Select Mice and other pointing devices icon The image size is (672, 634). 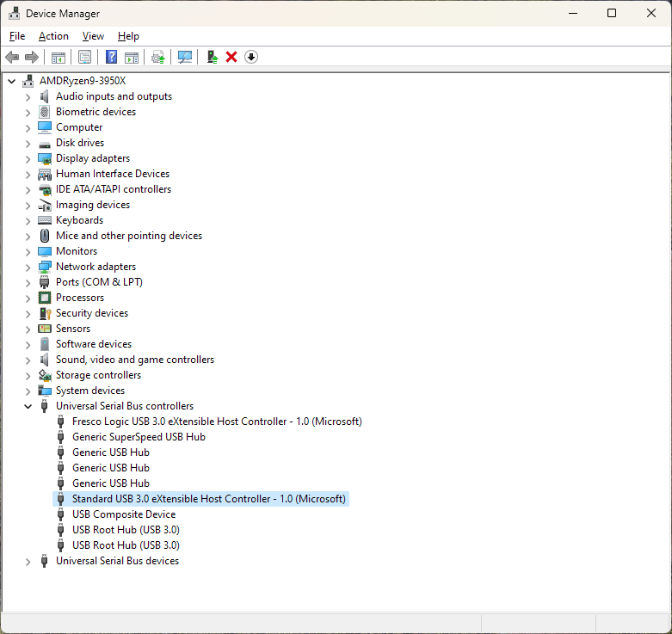click(x=45, y=236)
